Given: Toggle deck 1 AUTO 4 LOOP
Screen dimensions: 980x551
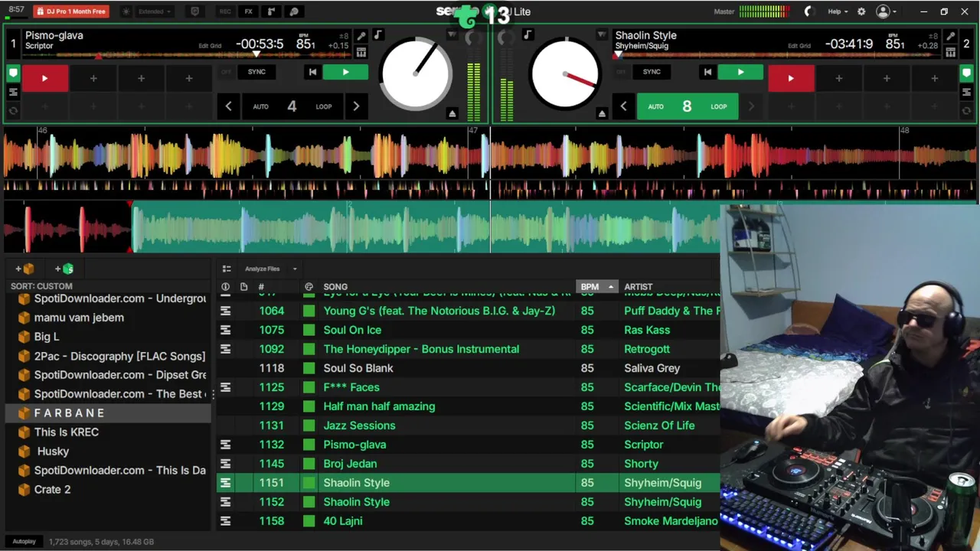Looking at the screenshot, I should (292, 106).
